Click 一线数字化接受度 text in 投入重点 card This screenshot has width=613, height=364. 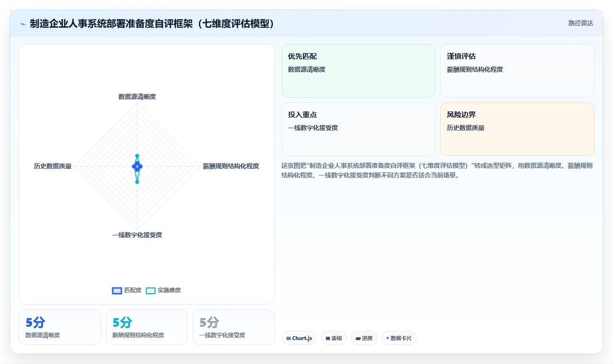coord(313,128)
